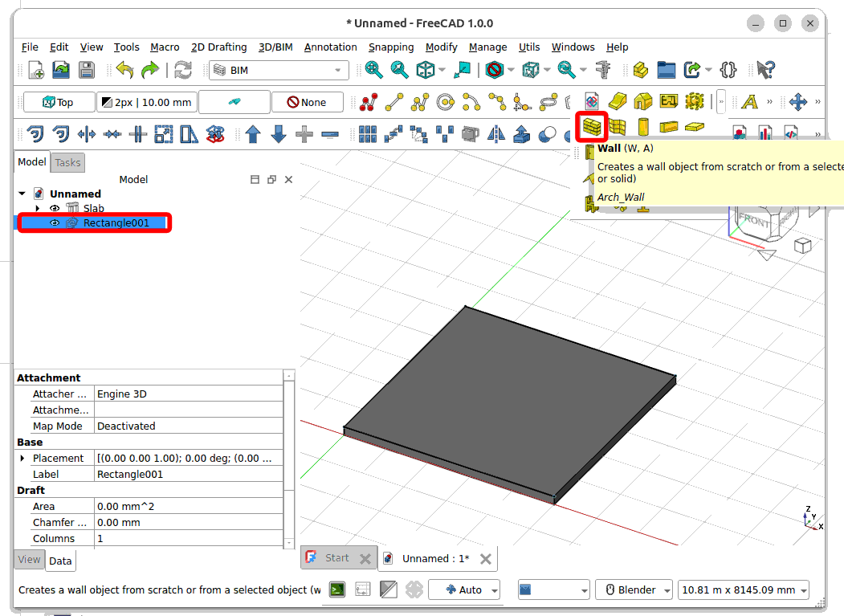This screenshot has height=616, width=844.
Task: Switch to the Tasks tab
Action: pos(67,162)
